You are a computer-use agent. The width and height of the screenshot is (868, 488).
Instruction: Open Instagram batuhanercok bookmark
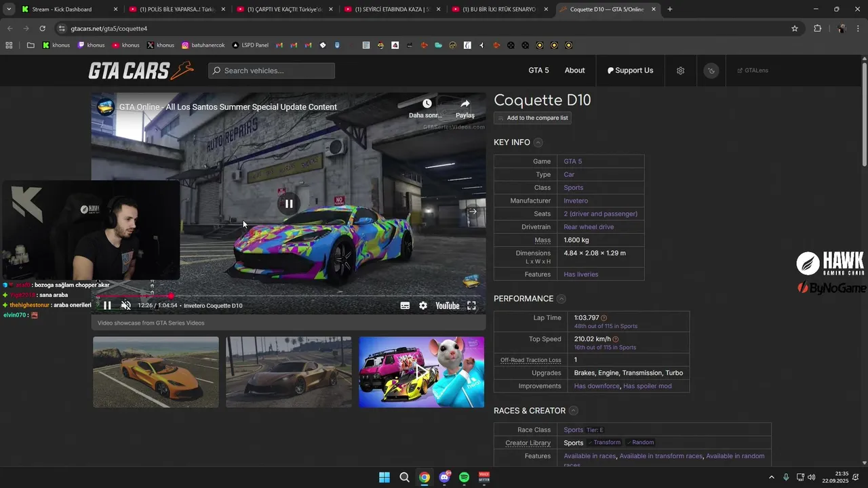coord(203,45)
